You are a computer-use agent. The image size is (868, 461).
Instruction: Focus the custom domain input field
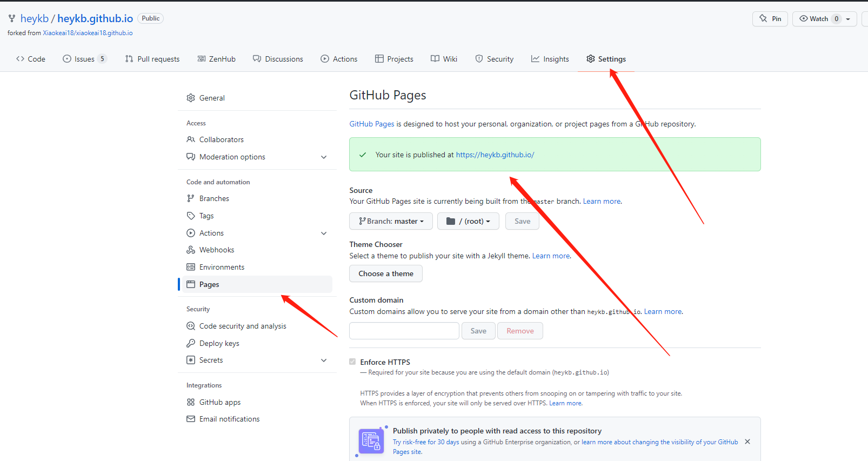404,331
